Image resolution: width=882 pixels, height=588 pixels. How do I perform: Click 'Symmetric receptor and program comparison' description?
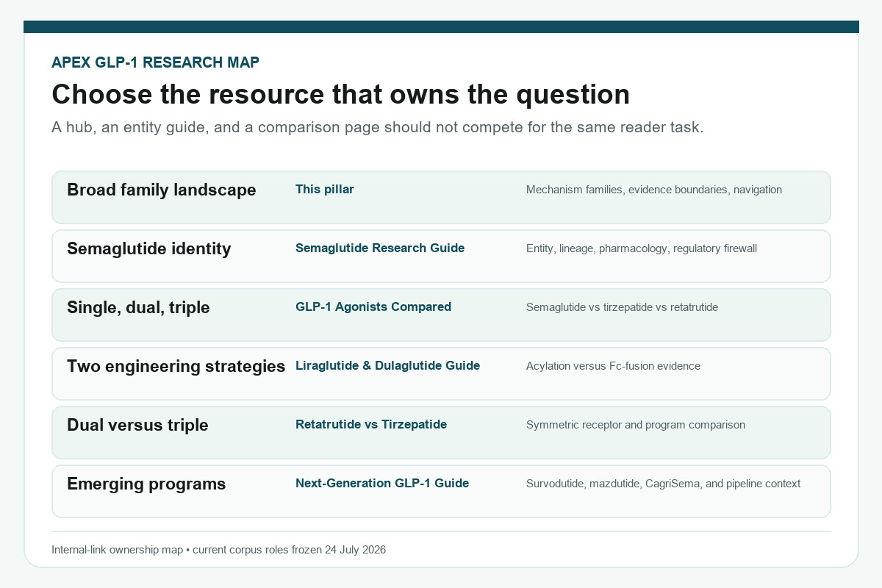click(x=636, y=425)
